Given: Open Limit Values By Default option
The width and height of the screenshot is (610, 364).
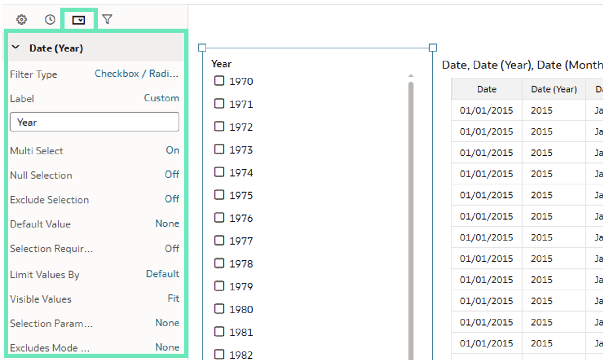Looking at the screenshot, I should coord(163,274).
